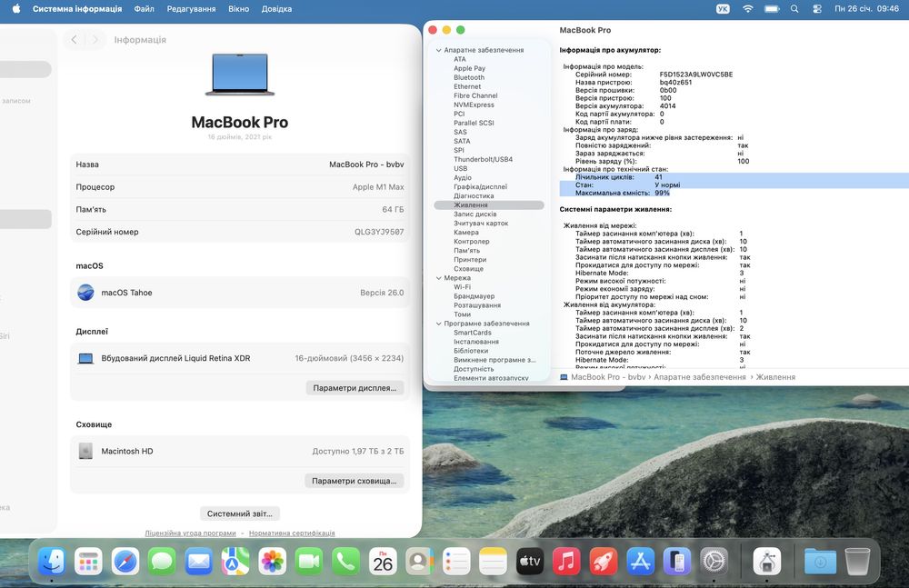Open Ліцензійна угода програми link
The width and height of the screenshot is (909, 588).
click(x=190, y=533)
